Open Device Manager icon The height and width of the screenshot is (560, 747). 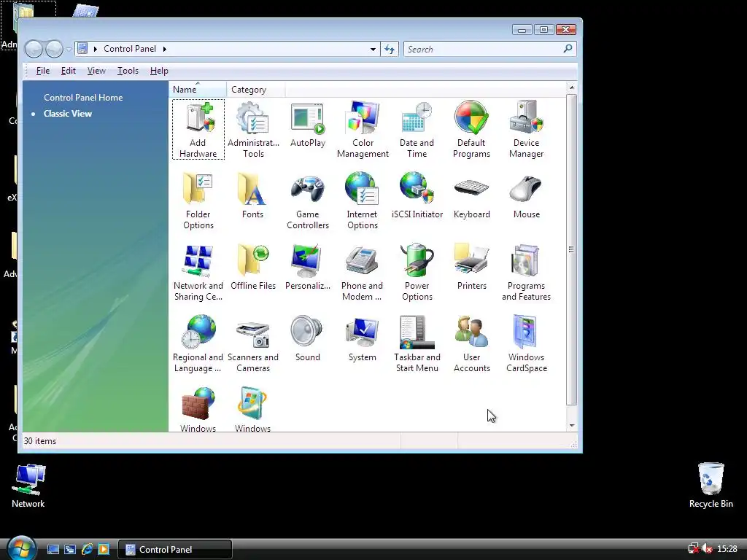526,129
